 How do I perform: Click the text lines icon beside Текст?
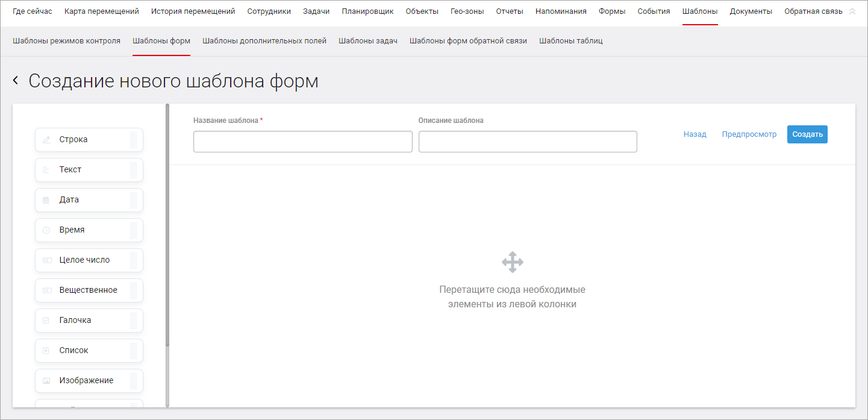[x=46, y=170]
